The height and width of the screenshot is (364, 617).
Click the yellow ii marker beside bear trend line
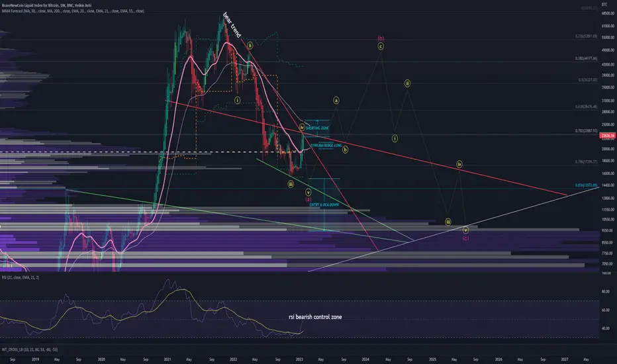(x=250, y=46)
